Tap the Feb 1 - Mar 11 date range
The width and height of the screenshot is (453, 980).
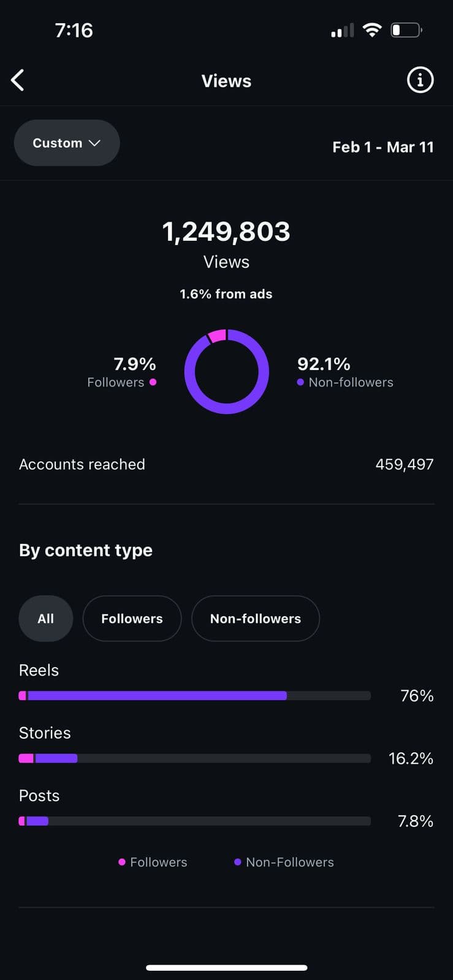tap(383, 147)
